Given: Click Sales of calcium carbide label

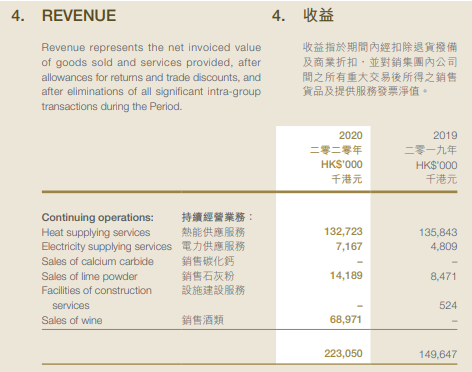Looking at the screenshot, I should coord(98,261).
